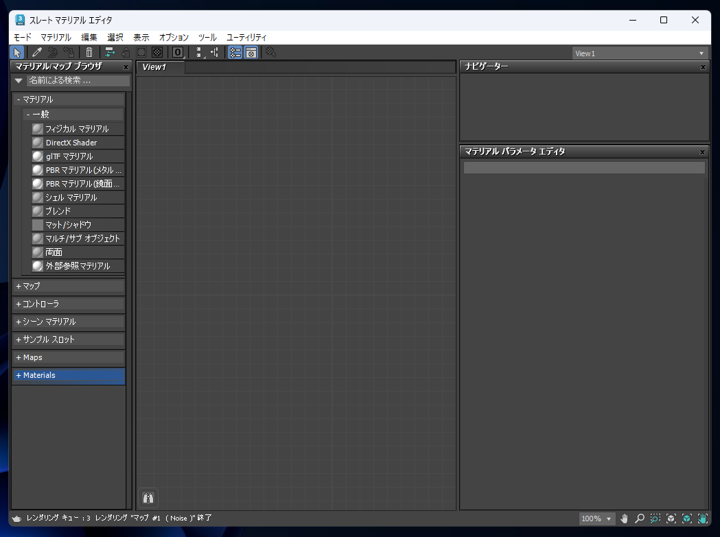
Task: Select シェル マテリアル entry
Action: [x=78, y=198]
